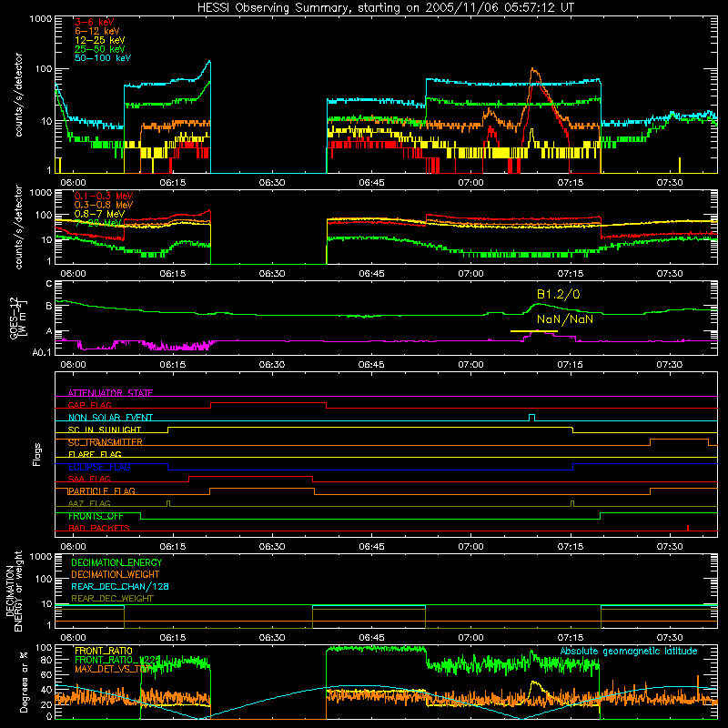Select the green 25-50 keV legend label
Screen dimensions: 728x728
(x=100, y=49)
